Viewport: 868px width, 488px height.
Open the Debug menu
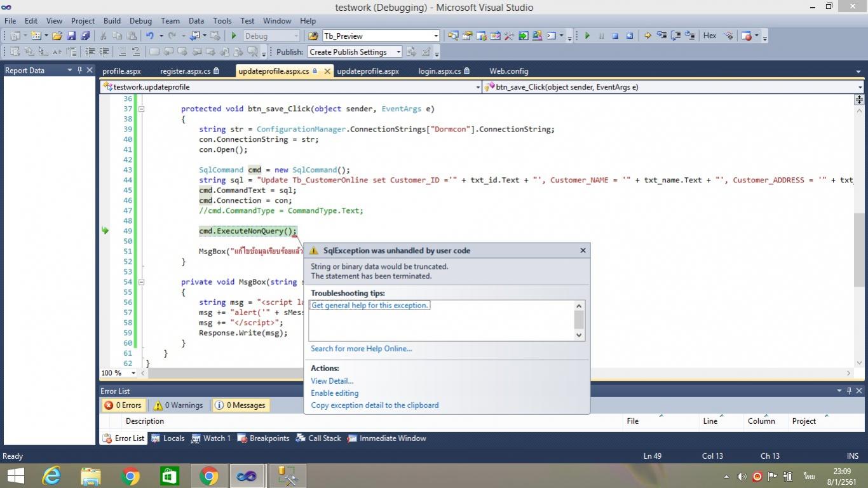[x=140, y=21]
